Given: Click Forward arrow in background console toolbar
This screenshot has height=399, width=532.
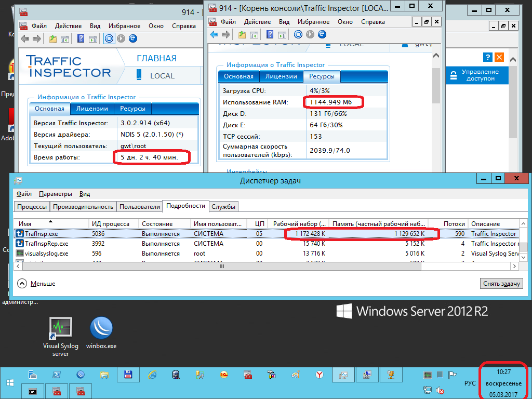Looking at the screenshot, I should click(37, 38).
